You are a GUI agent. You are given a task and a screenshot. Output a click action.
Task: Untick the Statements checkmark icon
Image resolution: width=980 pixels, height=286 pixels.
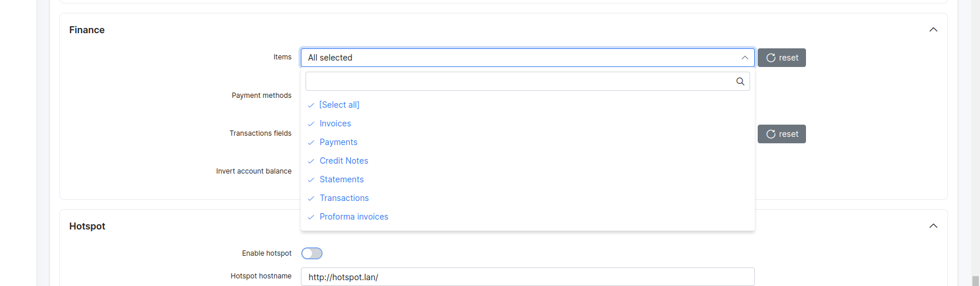pos(311,180)
